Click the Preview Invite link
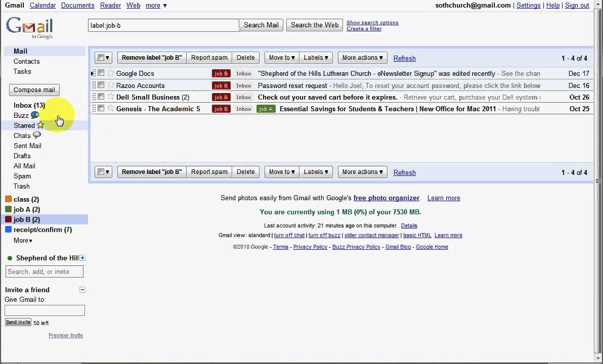This screenshot has height=364, width=603. pyautogui.click(x=66, y=335)
